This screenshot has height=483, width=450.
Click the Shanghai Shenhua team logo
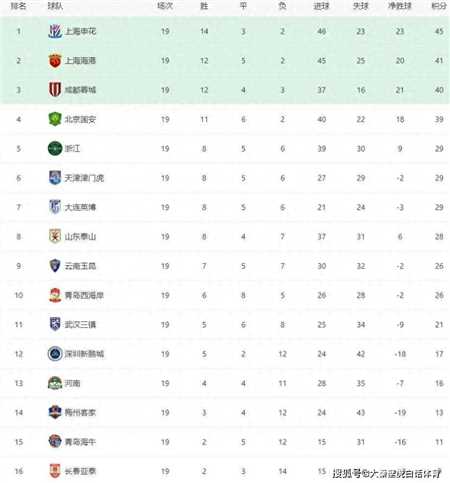(55, 31)
